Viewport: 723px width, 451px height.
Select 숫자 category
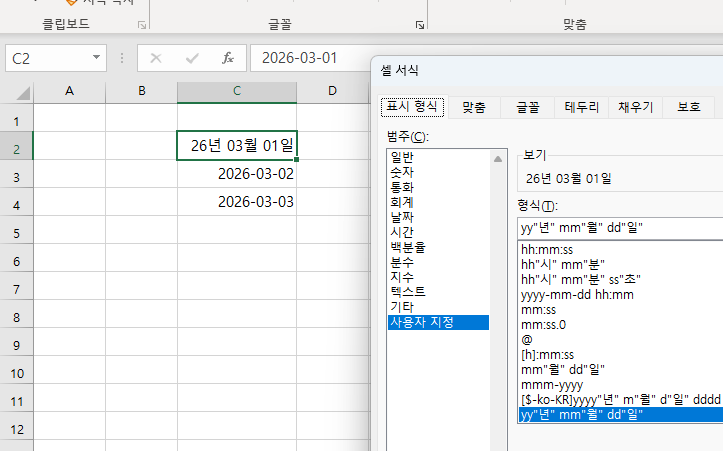438,172
